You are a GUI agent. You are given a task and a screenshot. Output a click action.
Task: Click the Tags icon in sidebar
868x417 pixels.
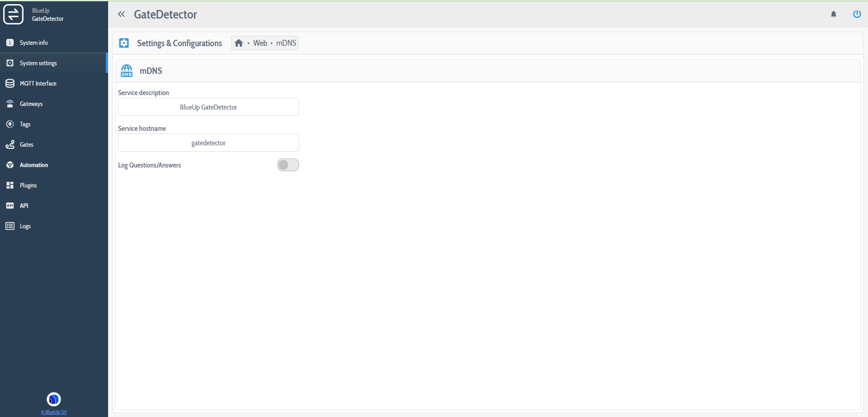(x=10, y=124)
